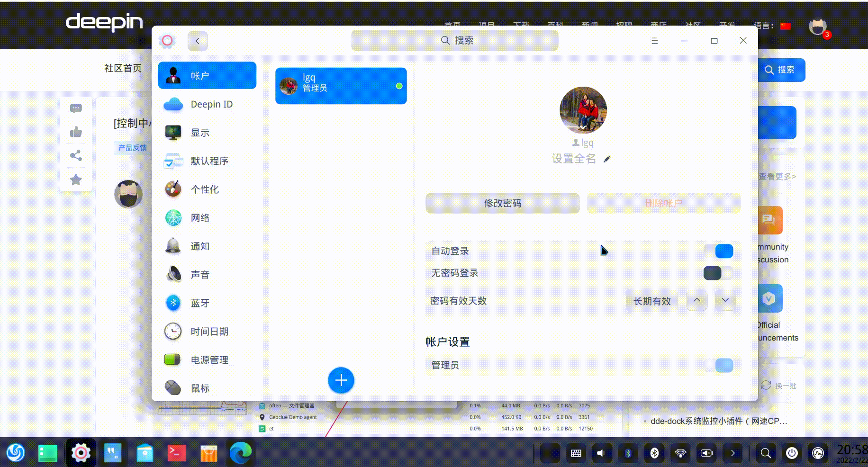Edit 设置全名 full name with pencil
This screenshot has height=467, width=868.
pyautogui.click(x=607, y=159)
